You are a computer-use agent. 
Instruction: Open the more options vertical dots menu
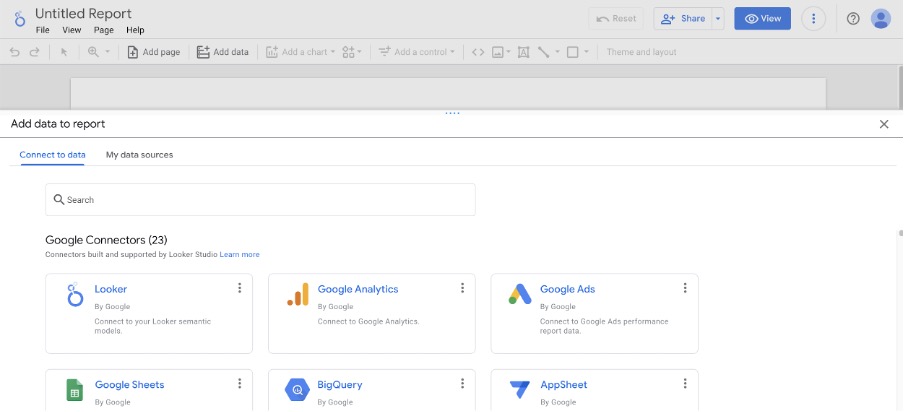813,18
